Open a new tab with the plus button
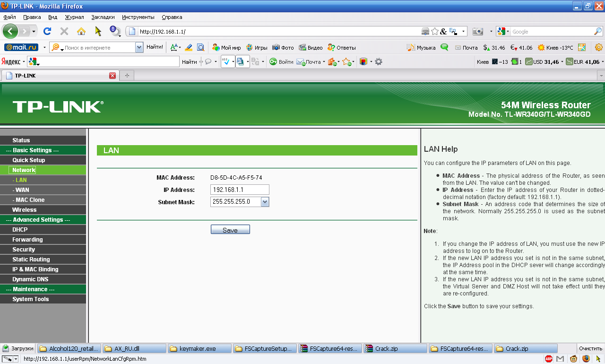 (127, 76)
